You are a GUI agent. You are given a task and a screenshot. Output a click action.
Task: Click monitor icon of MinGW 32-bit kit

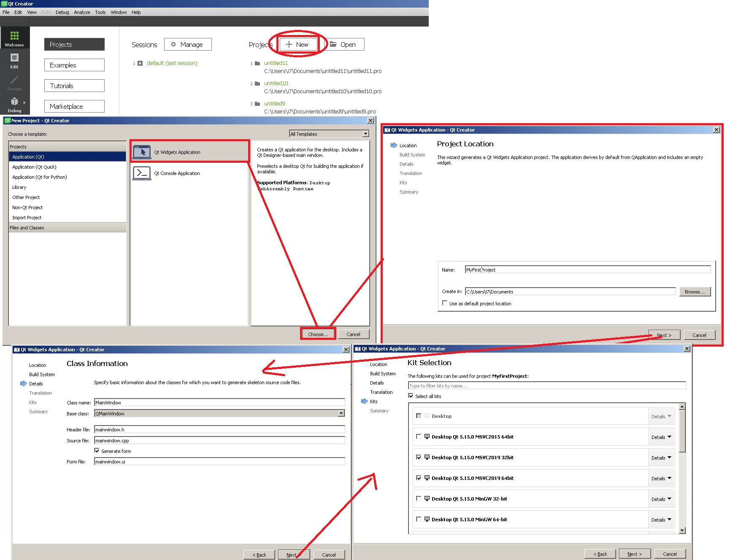tap(427, 498)
